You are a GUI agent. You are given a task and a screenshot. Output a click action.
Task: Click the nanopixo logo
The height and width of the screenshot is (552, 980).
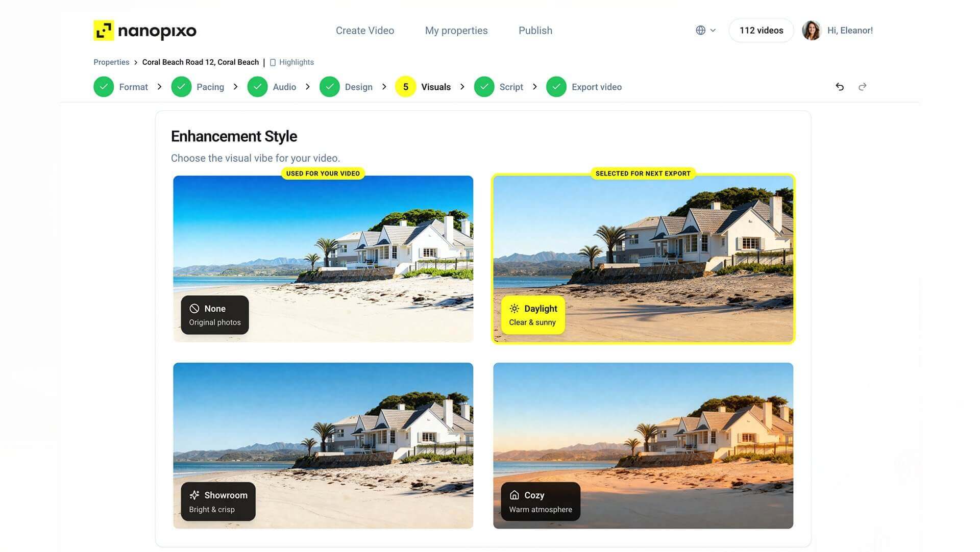pyautogui.click(x=144, y=31)
